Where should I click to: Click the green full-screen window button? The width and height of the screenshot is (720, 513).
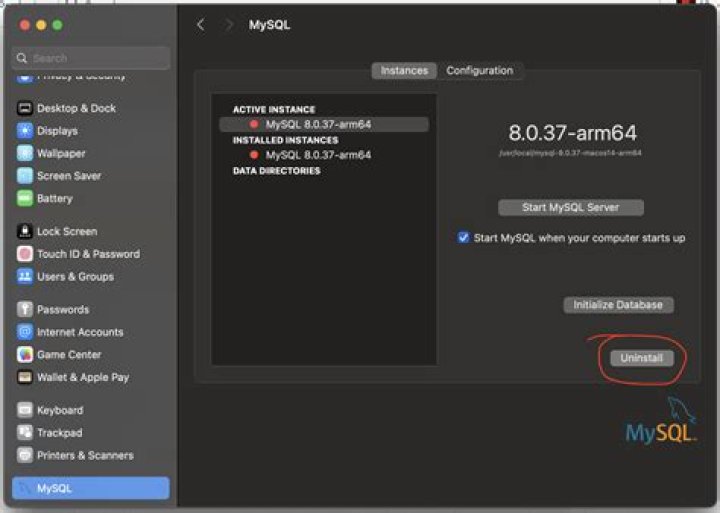57,25
